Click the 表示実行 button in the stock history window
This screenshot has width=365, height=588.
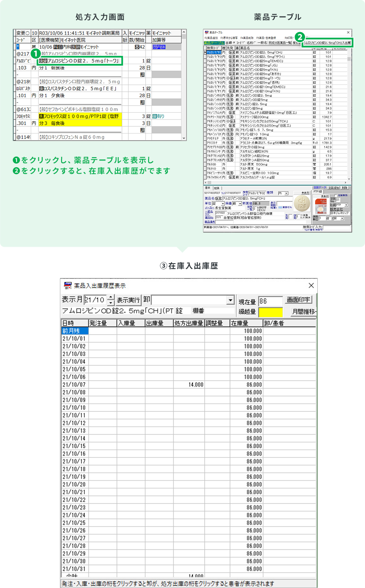pos(129,300)
